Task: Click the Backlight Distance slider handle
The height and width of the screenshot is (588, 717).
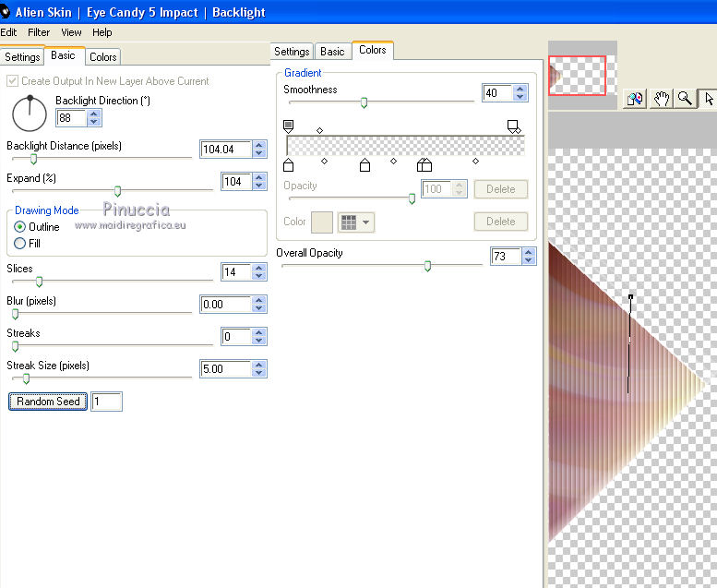Action: tap(33, 159)
